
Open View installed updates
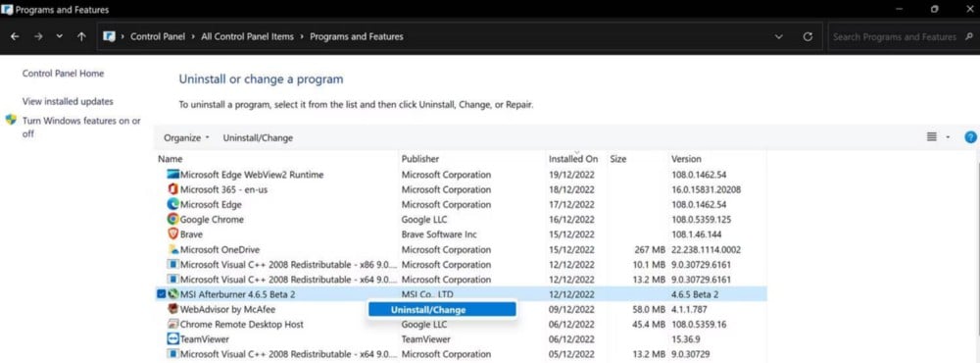click(69, 101)
